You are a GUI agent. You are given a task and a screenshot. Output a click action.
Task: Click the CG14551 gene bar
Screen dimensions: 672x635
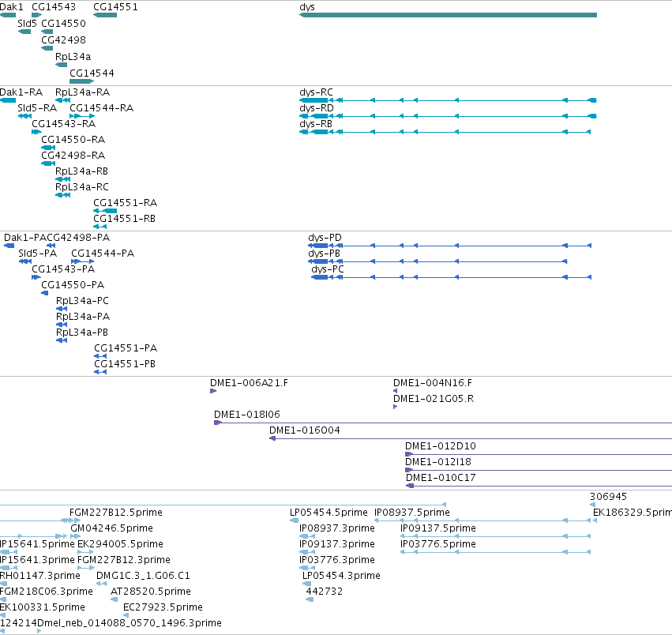[105, 15]
